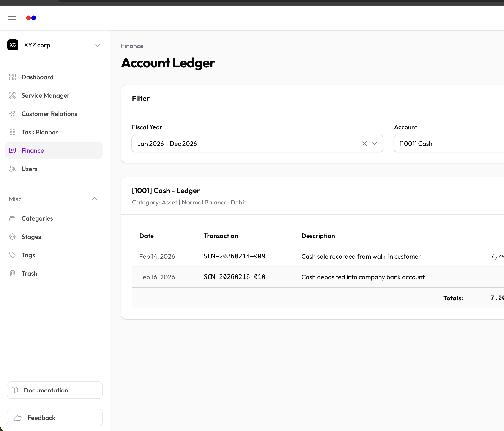The width and height of the screenshot is (504, 431).
Task: Click 'Cash sale recorded from walk-in customer'
Action: pyautogui.click(x=361, y=256)
